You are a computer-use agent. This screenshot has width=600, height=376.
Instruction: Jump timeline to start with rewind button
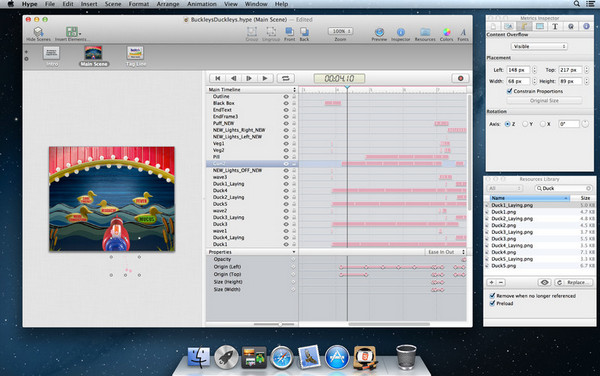[x=217, y=78]
